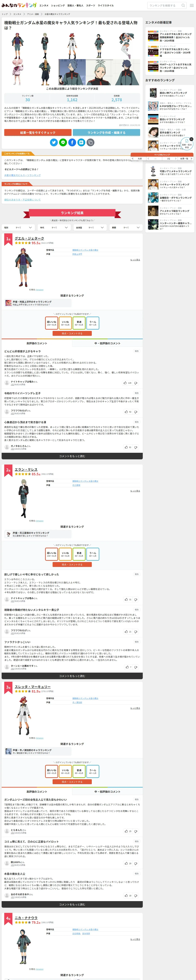
Task: Dislike the どんどん好感度が上がるキャラ comment
Action: point(136,383)
